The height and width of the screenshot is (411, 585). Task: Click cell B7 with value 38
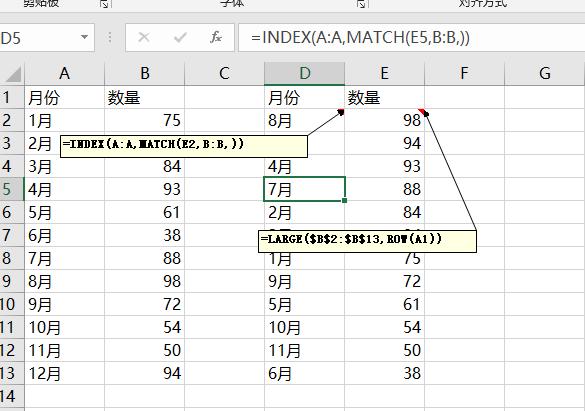[x=145, y=235]
